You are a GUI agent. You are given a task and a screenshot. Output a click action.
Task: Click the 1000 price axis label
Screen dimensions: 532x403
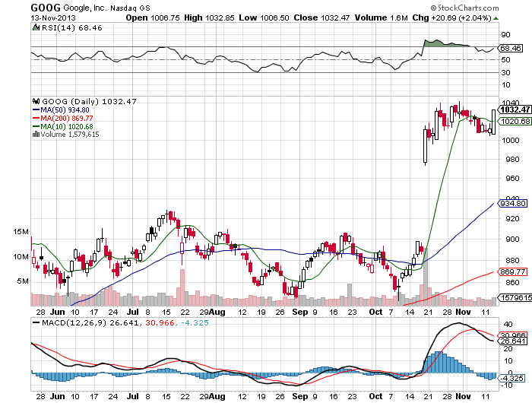(510, 140)
